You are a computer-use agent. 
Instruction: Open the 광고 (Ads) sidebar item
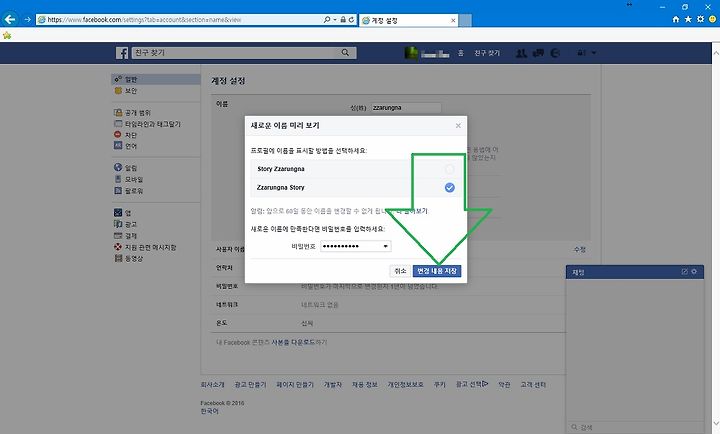pyautogui.click(x=125, y=224)
